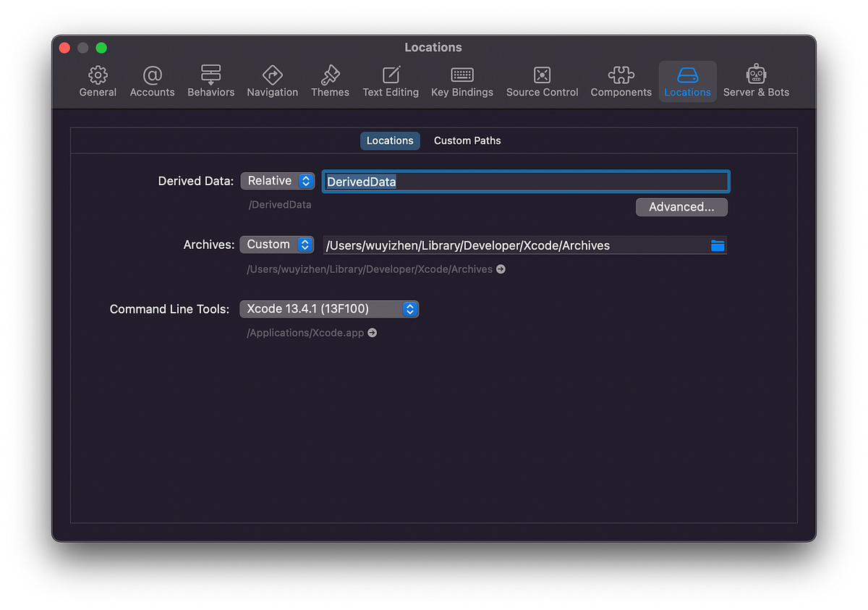Open the Derived Data Relative dropdown
The width and height of the screenshot is (868, 610).
tap(278, 181)
